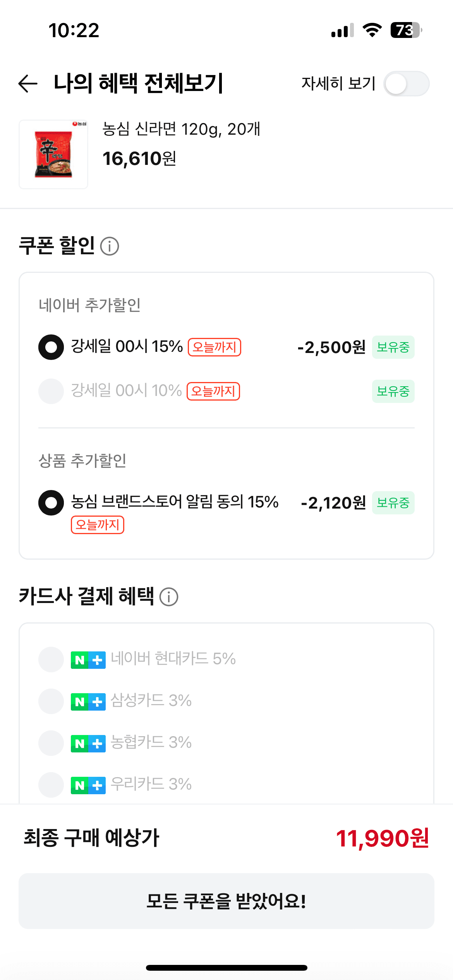Choose 농협카드 3% radio option
This screenshot has height=980, width=453.
click(51, 743)
